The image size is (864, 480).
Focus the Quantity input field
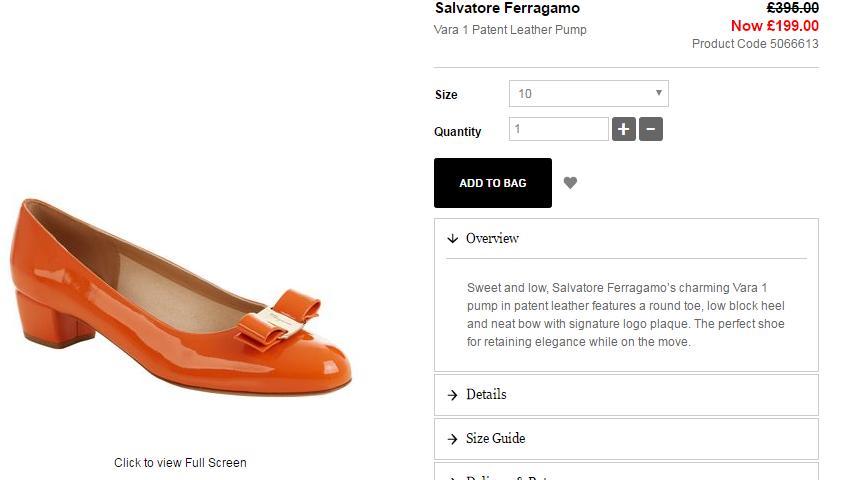coord(558,129)
